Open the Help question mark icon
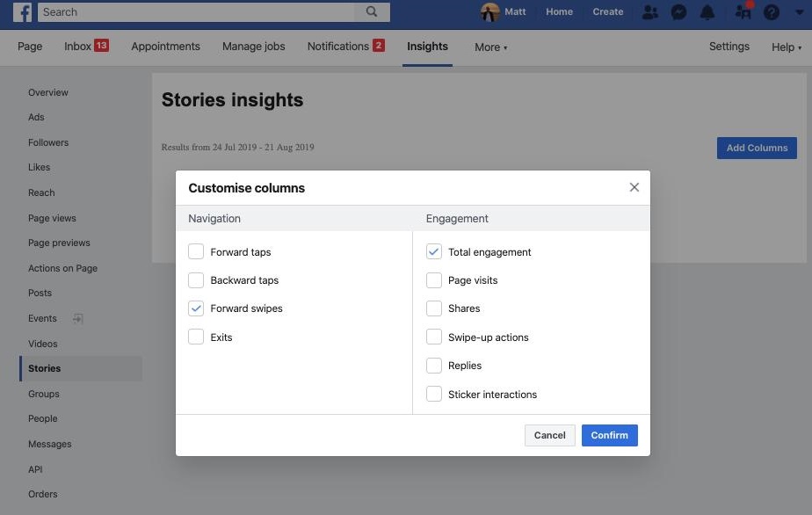The height and width of the screenshot is (515, 812). pos(771,12)
